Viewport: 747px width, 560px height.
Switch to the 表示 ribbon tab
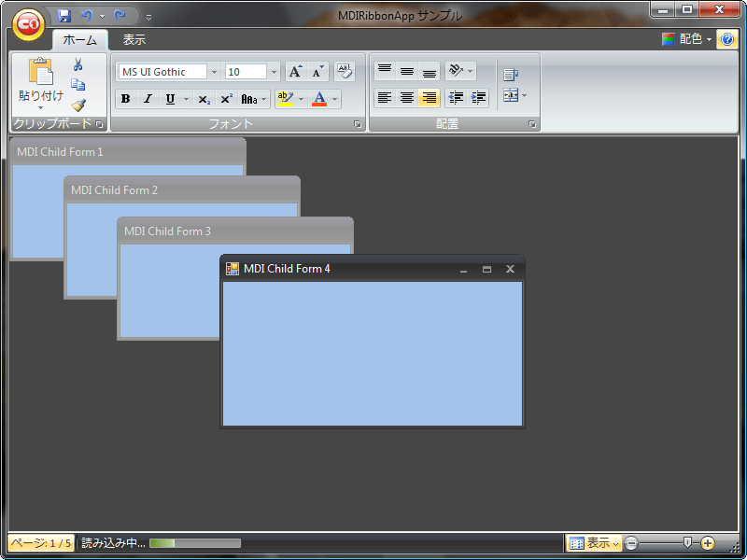(x=132, y=39)
